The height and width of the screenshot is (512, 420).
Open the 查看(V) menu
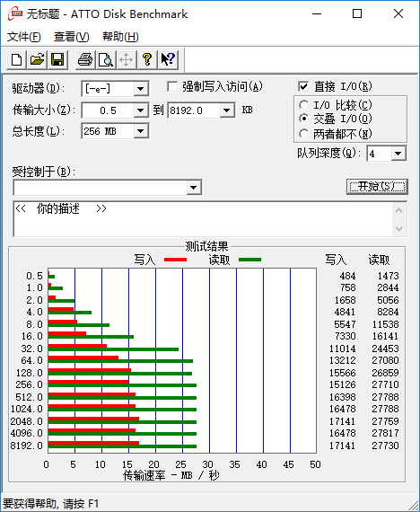[72, 37]
